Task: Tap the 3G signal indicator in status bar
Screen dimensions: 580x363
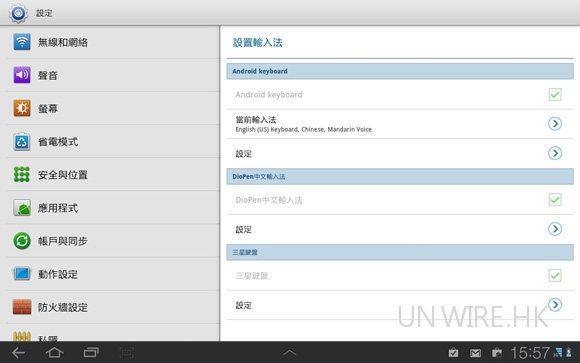Action: tap(558, 353)
